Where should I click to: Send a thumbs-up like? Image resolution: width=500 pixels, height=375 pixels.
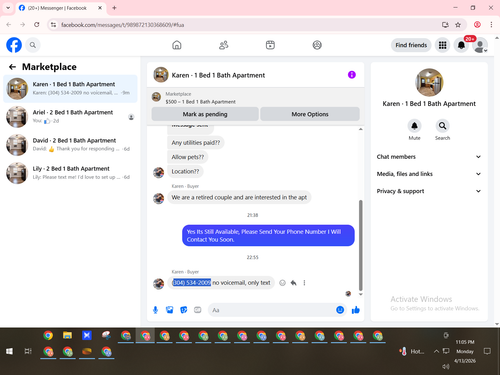pos(356,310)
